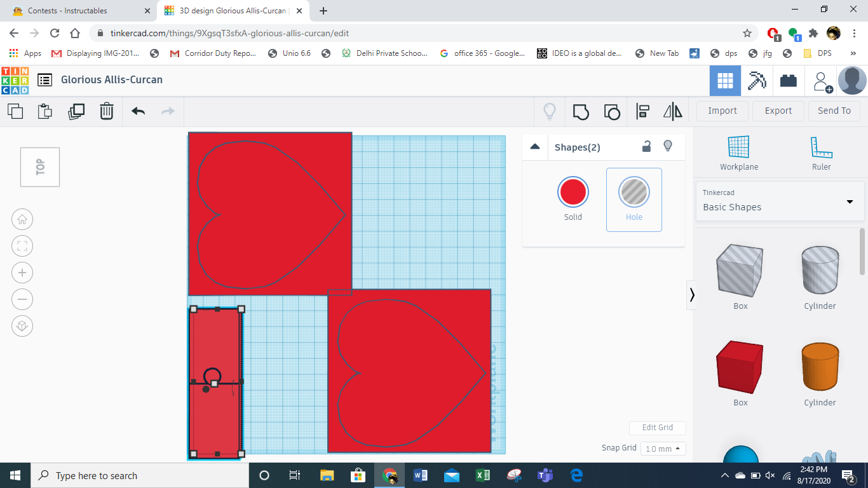Open the Align tool

(642, 111)
